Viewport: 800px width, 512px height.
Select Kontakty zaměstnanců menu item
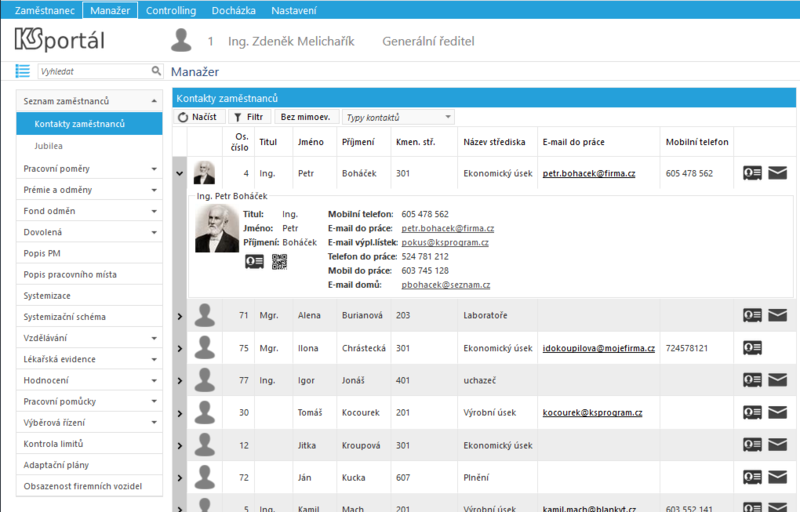89,124
